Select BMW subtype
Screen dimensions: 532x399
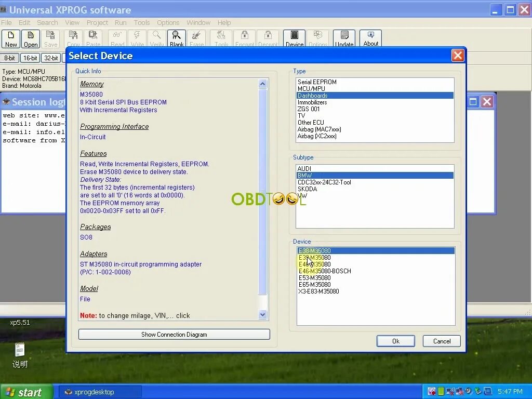pos(375,176)
